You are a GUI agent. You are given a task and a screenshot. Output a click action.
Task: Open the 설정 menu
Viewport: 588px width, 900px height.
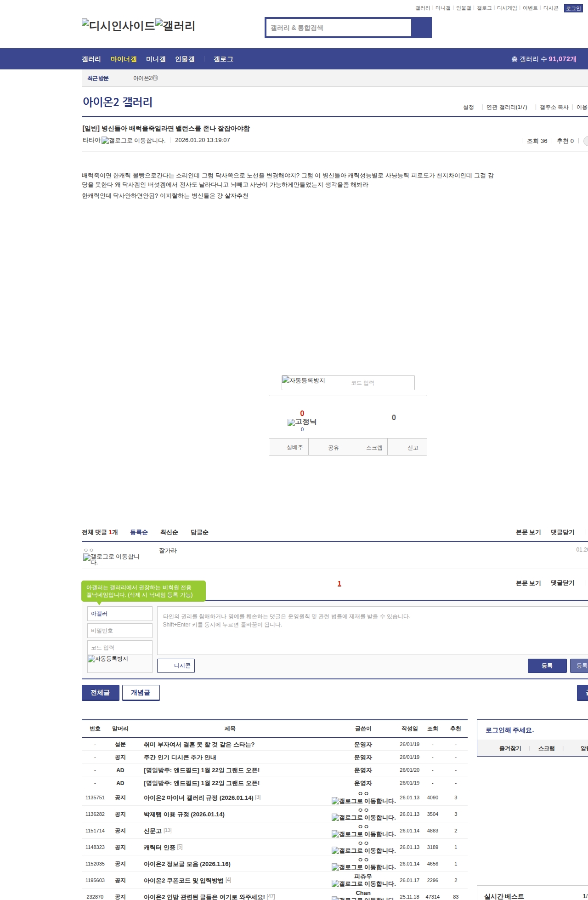[468, 107]
